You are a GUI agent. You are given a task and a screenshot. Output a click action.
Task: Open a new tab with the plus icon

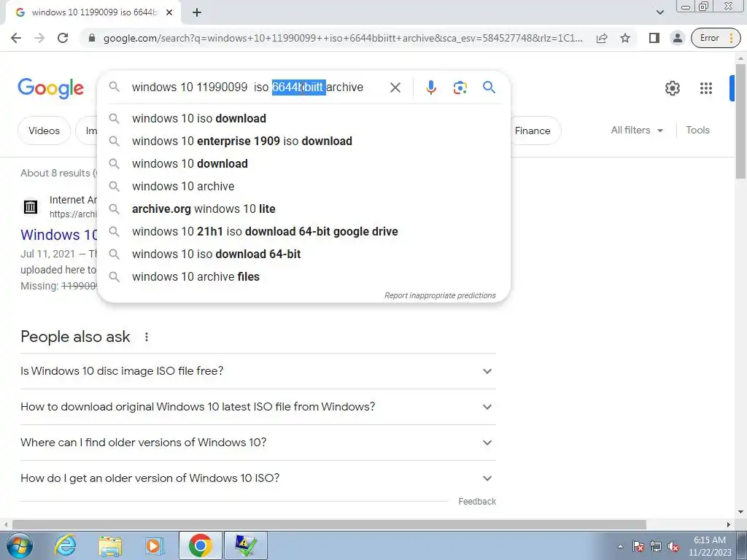point(197,13)
